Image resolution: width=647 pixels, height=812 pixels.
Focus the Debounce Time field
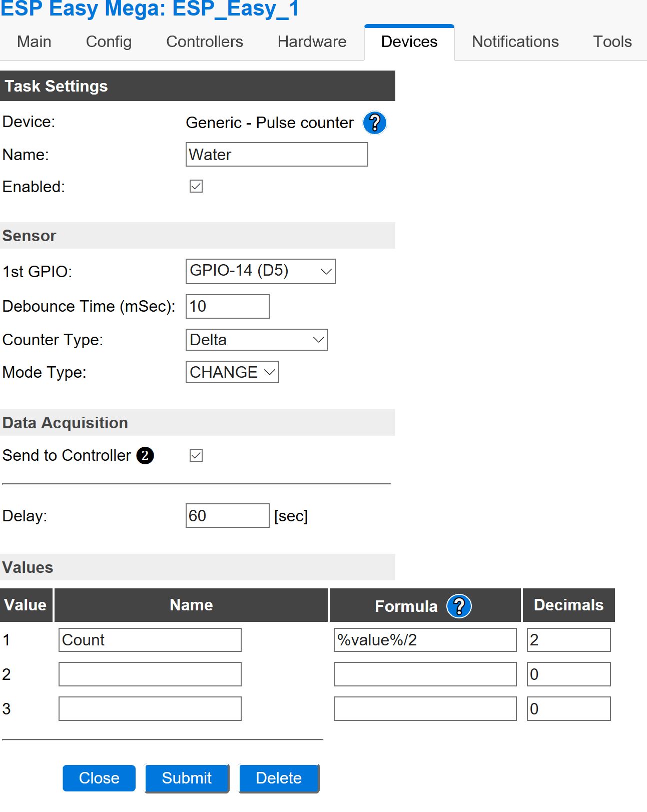pos(228,306)
